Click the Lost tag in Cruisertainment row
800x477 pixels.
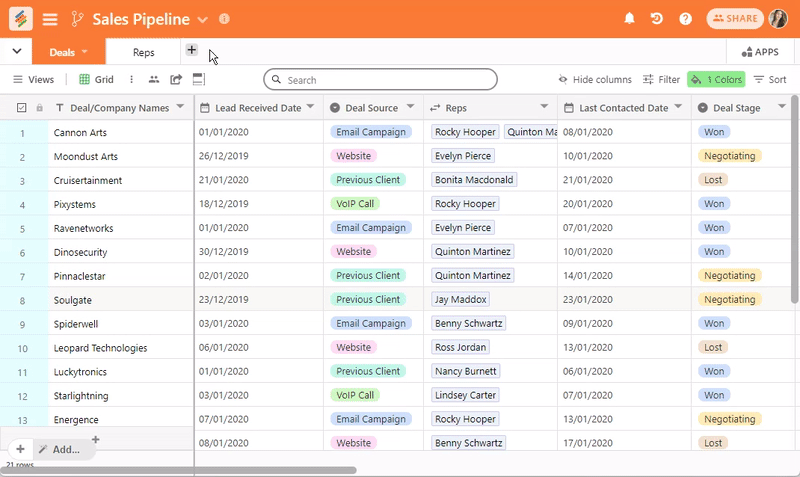713,180
